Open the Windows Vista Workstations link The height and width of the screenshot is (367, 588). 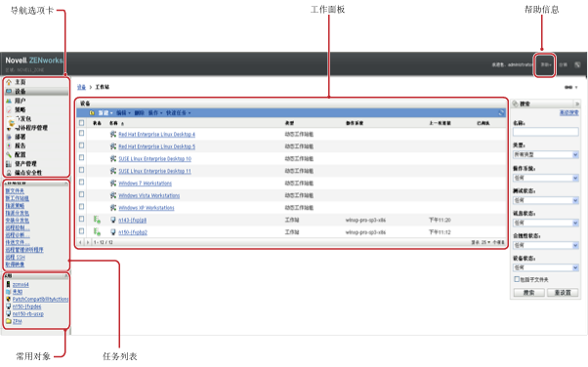tap(148, 195)
